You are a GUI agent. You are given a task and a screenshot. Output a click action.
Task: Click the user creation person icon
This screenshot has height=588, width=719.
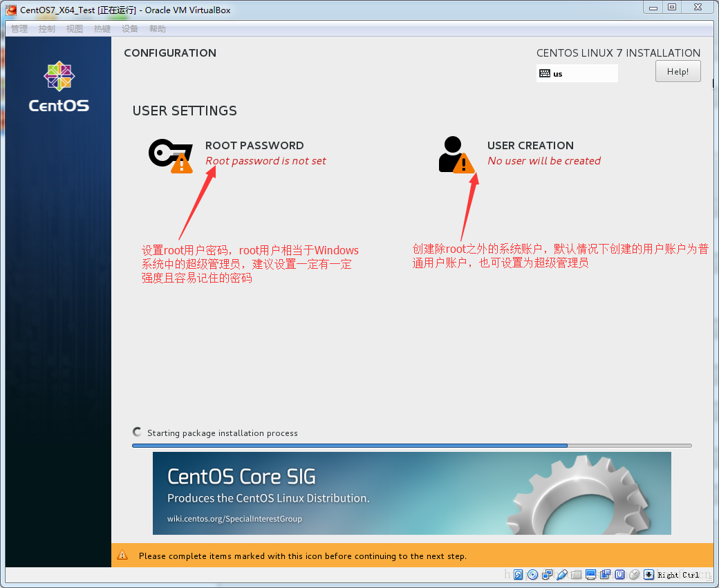coord(456,155)
